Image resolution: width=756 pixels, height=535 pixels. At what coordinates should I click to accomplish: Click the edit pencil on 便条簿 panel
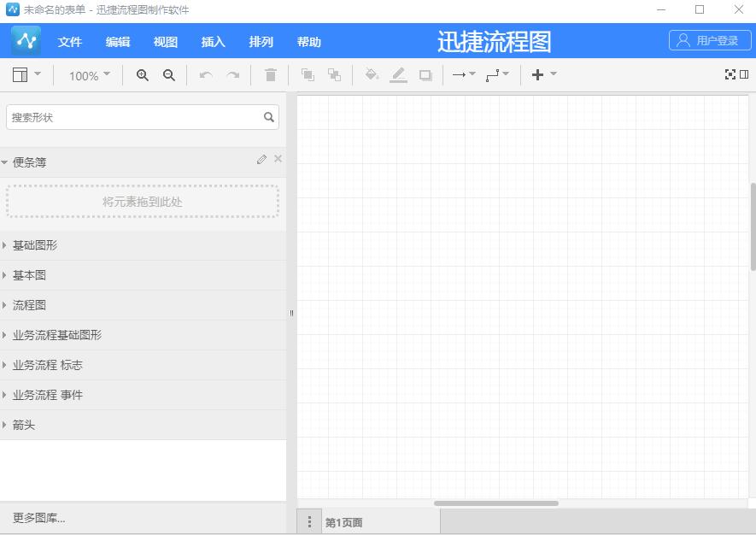pos(261,159)
